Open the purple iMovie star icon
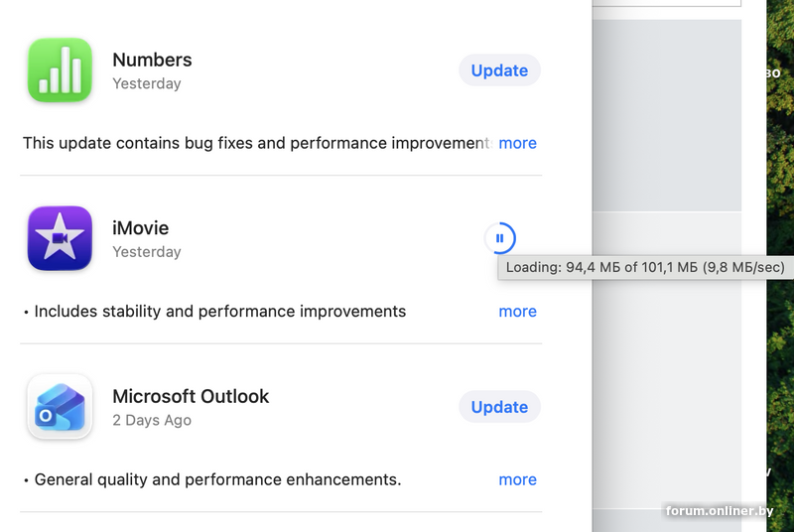 tap(60, 238)
